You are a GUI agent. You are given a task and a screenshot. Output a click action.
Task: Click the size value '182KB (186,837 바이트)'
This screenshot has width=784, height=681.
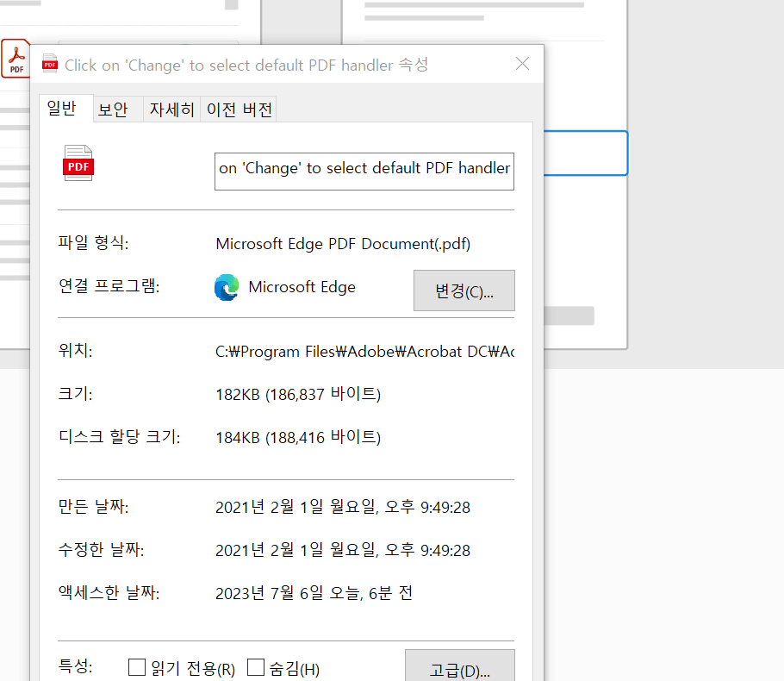pos(298,394)
